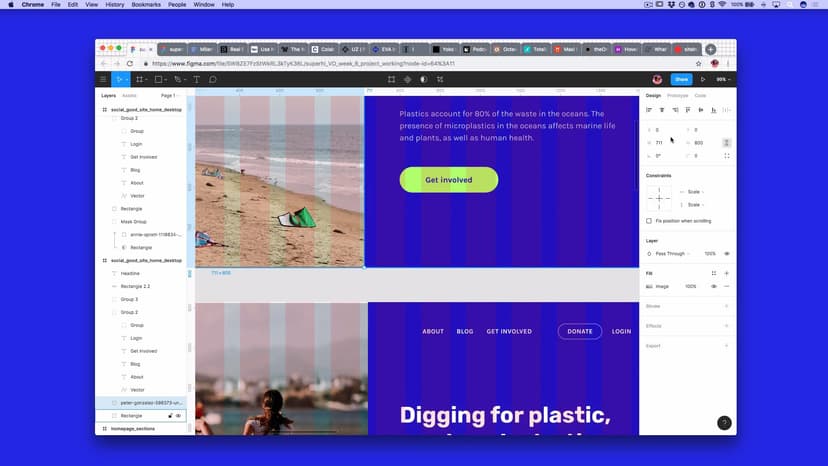Toggle layer visibility eye in Layer section
Screen dimensions: 828x466
(726, 253)
